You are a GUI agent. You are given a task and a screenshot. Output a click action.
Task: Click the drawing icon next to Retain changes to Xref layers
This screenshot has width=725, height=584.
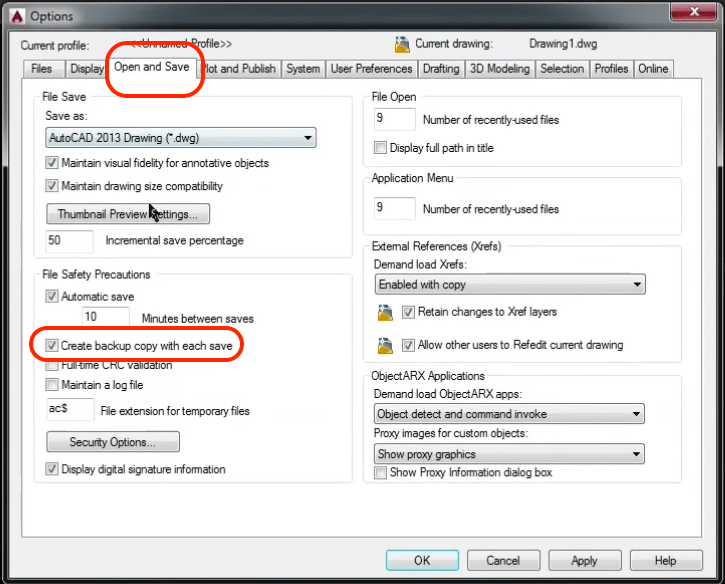coord(384,313)
